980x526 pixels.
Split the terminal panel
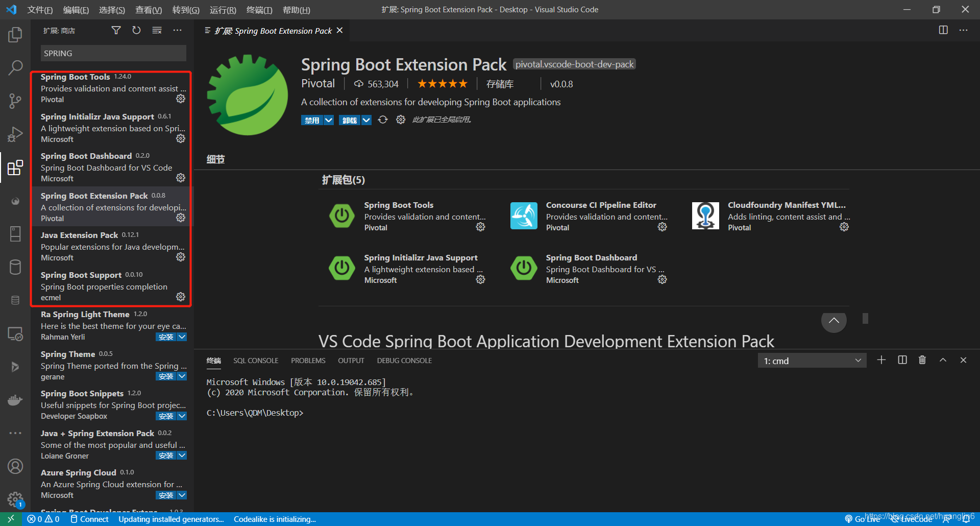pos(902,360)
